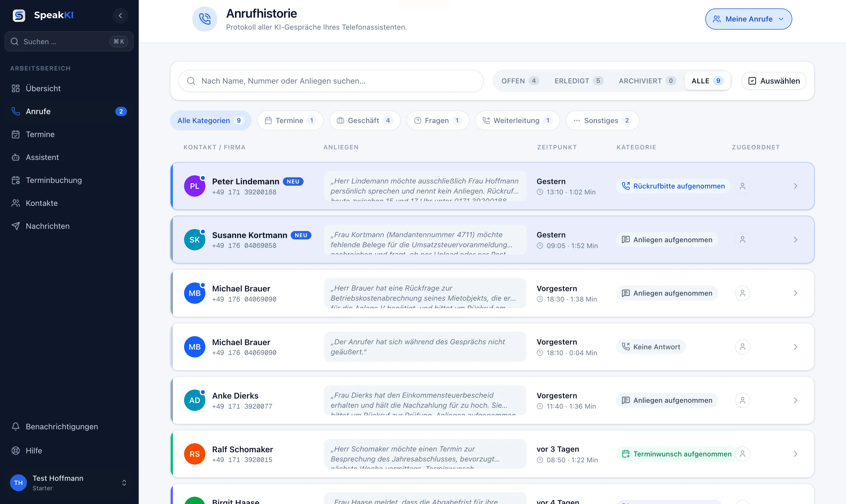Switch to the ERLEDIGT tab
846x504 pixels.
pyautogui.click(x=579, y=81)
